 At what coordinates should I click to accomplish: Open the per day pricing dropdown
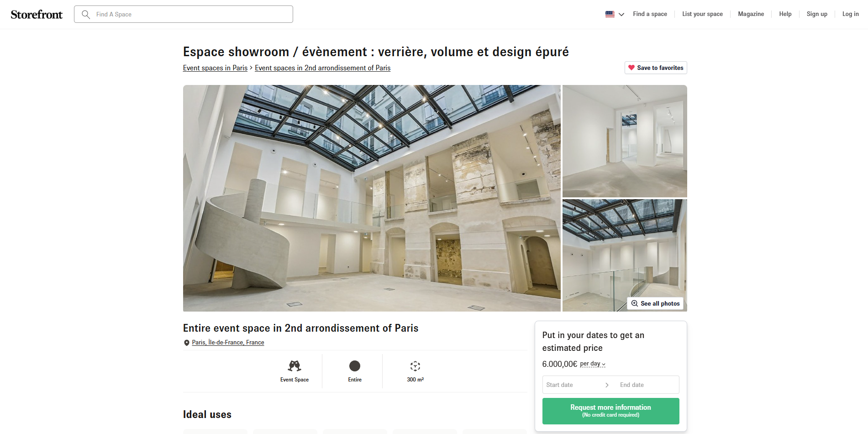(x=593, y=364)
